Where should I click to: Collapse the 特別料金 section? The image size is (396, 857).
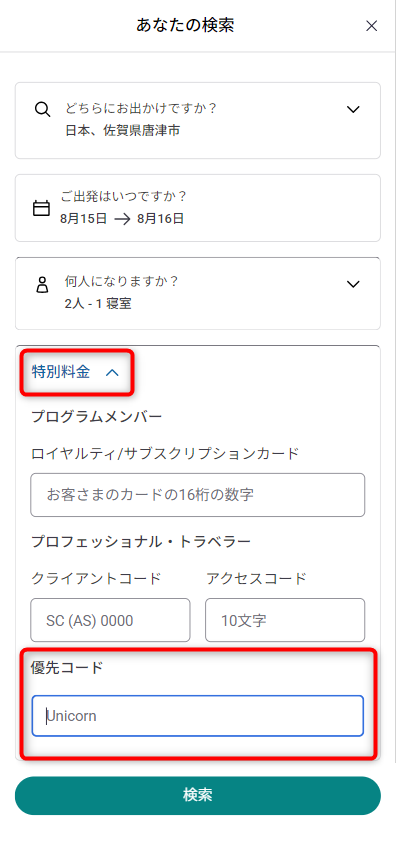pyautogui.click(x=75, y=373)
